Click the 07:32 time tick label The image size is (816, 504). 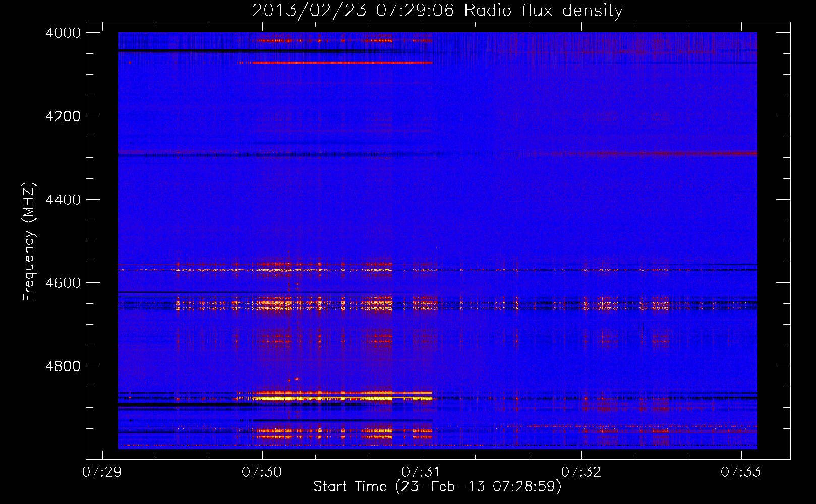581,472
